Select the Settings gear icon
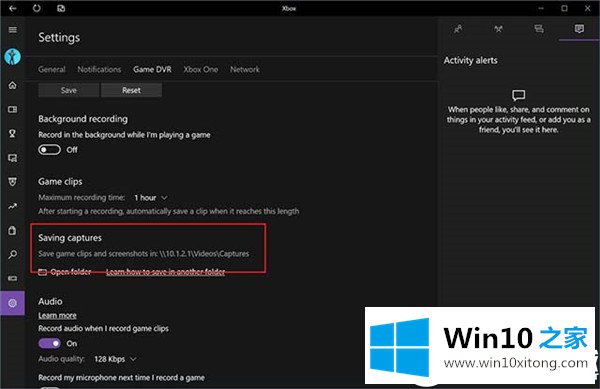This screenshot has height=389, width=600. click(13, 303)
